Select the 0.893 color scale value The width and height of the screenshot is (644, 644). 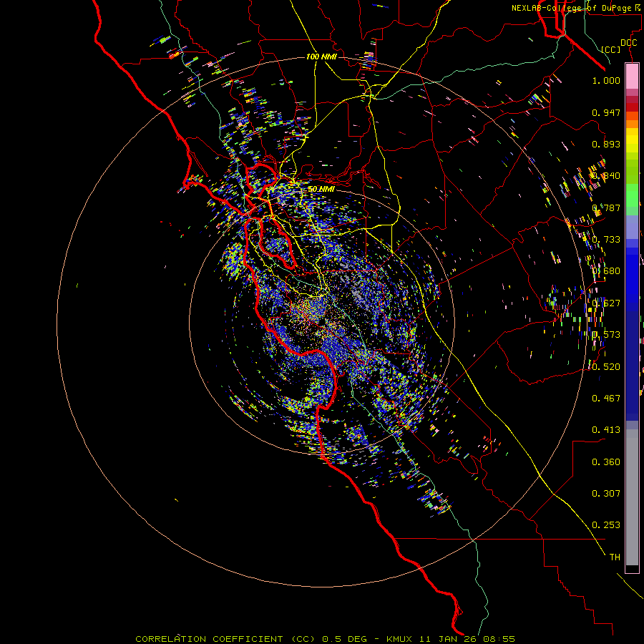[606, 144]
